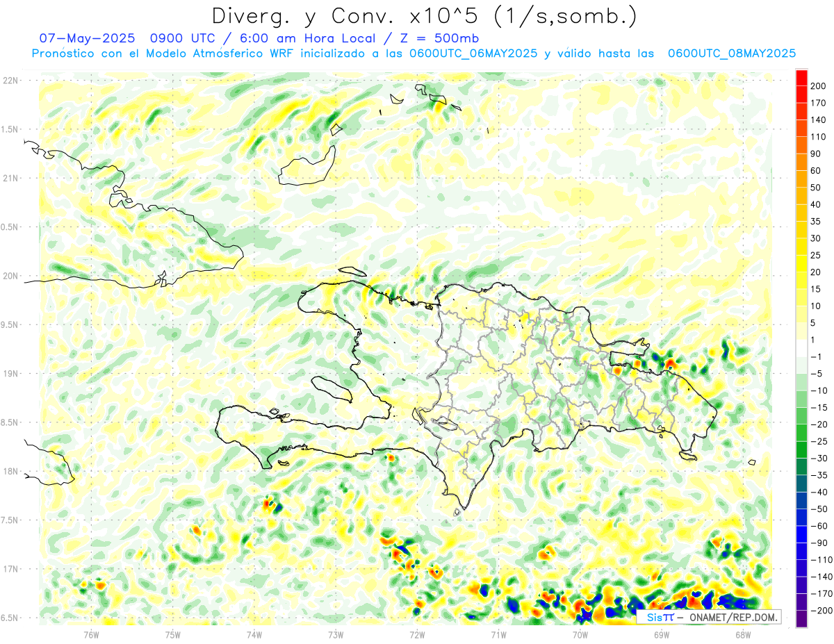The width and height of the screenshot is (834, 644).
Task: Click the '71W' longitude axis label
Action: click(498, 634)
